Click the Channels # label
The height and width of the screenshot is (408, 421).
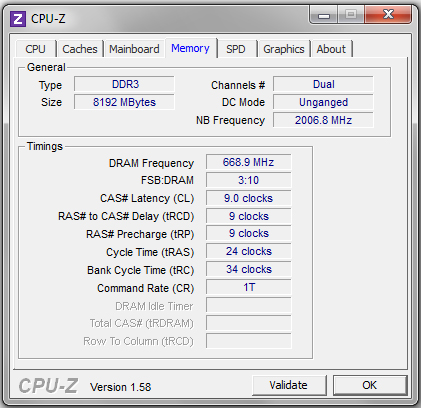click(238, 85)
